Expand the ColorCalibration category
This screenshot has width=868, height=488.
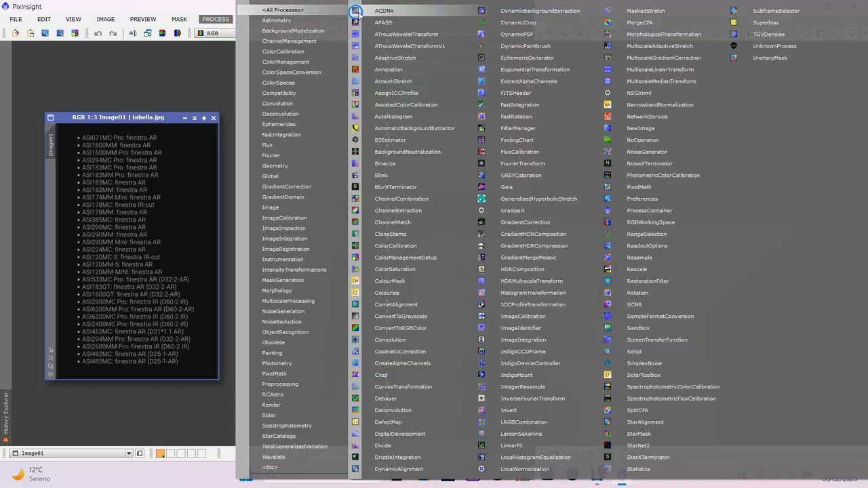coord(283,52)
